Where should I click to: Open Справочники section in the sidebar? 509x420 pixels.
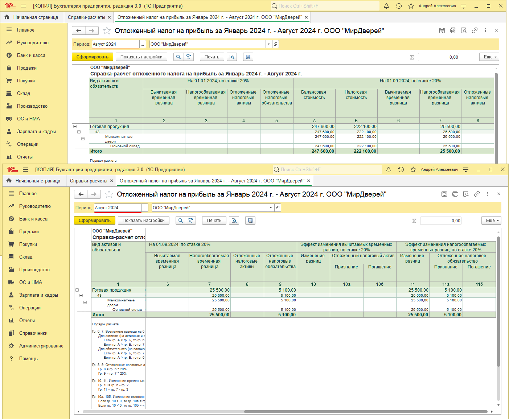[33, 333]
